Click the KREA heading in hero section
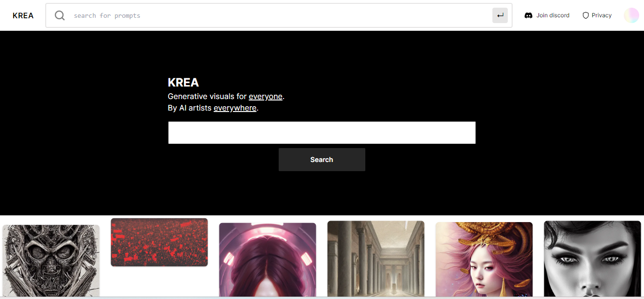The width and height of the screenshot is (644, 299). pos(183,83)
